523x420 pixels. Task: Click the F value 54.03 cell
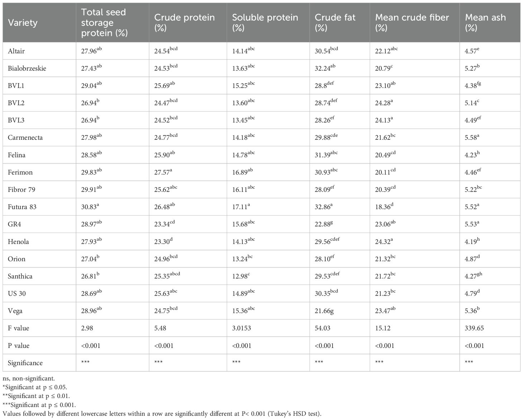(x=322, y=328)
